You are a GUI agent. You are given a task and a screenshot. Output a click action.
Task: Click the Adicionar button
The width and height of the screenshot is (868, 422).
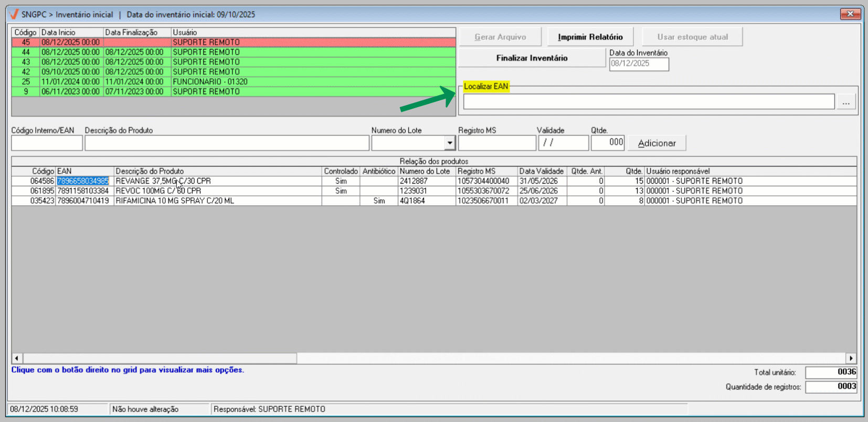[657, 143]
